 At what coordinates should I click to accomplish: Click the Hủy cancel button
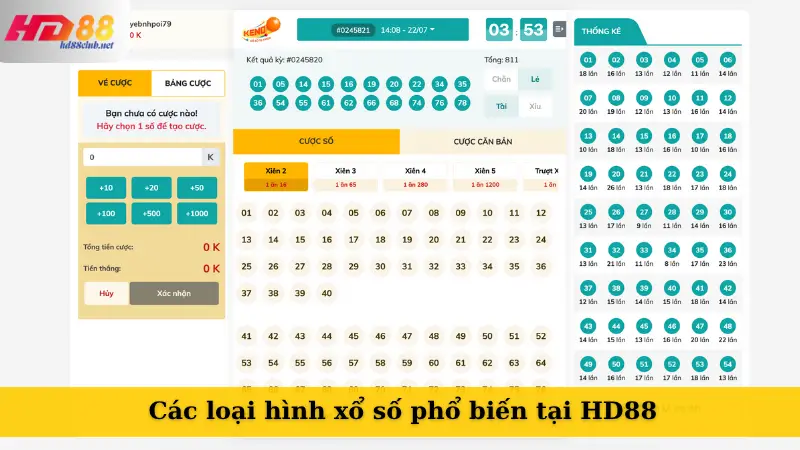pos(106,293)
